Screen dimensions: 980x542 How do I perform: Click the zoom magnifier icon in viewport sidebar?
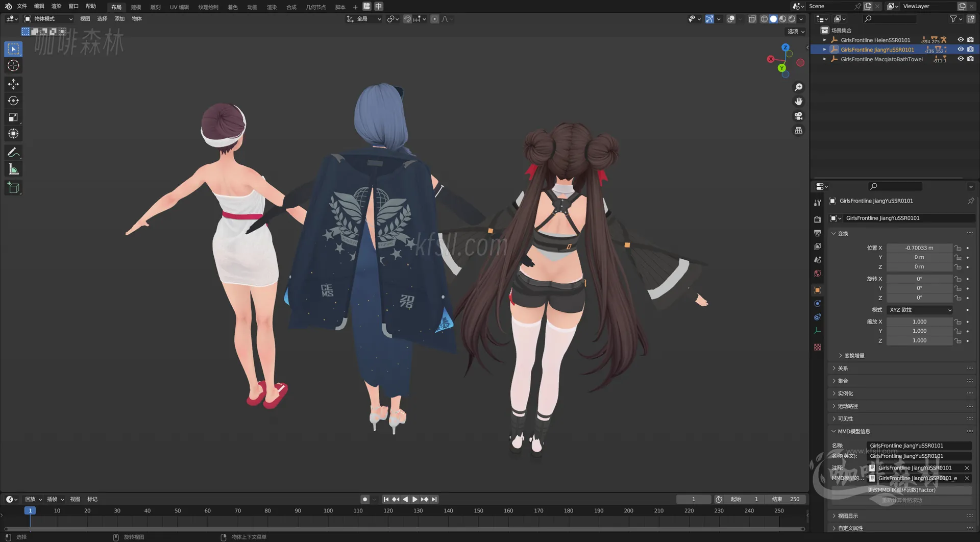coord(798,87)
